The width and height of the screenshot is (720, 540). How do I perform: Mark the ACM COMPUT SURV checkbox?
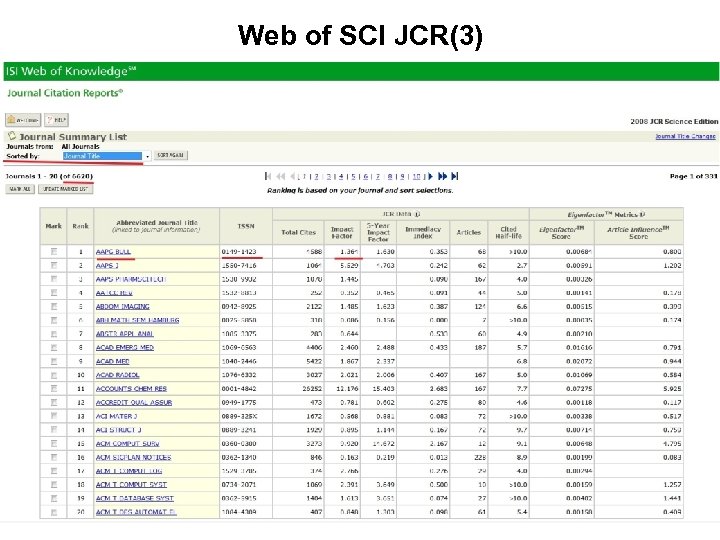54,444
